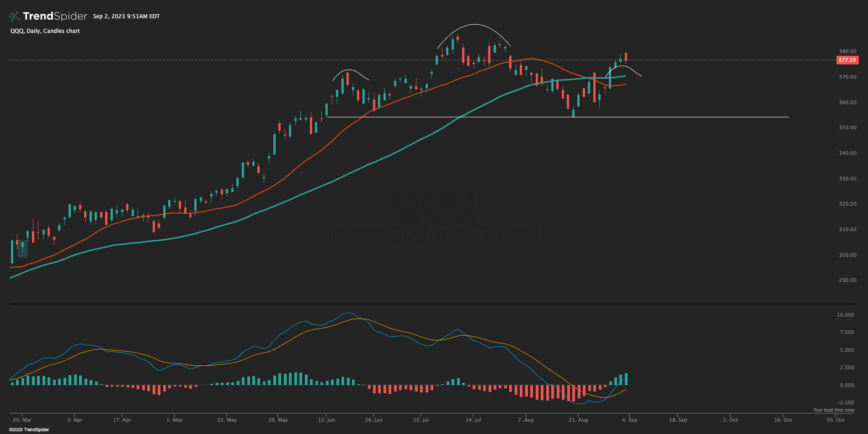Click the 380.00 price axis label
The height and width of the screenshot is (434, 868).
(847, 52)
